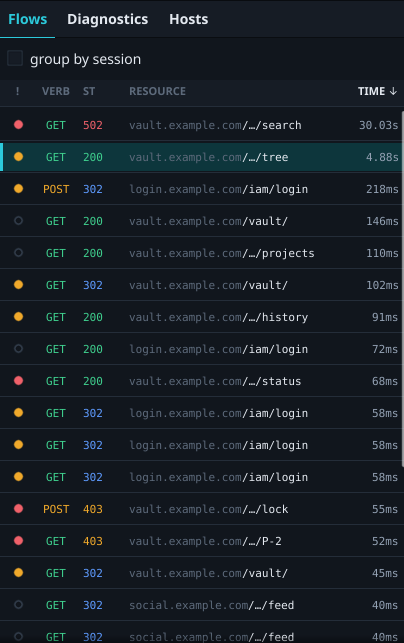This screenshot has width=404, height=643.
Task: Sort by the ST column header
Action: point(89,91)
